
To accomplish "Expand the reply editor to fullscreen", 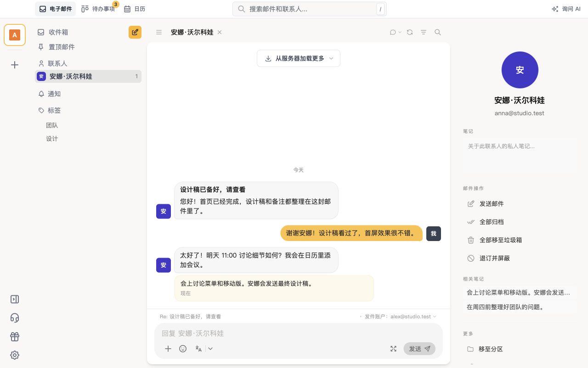I will point(393,349).
